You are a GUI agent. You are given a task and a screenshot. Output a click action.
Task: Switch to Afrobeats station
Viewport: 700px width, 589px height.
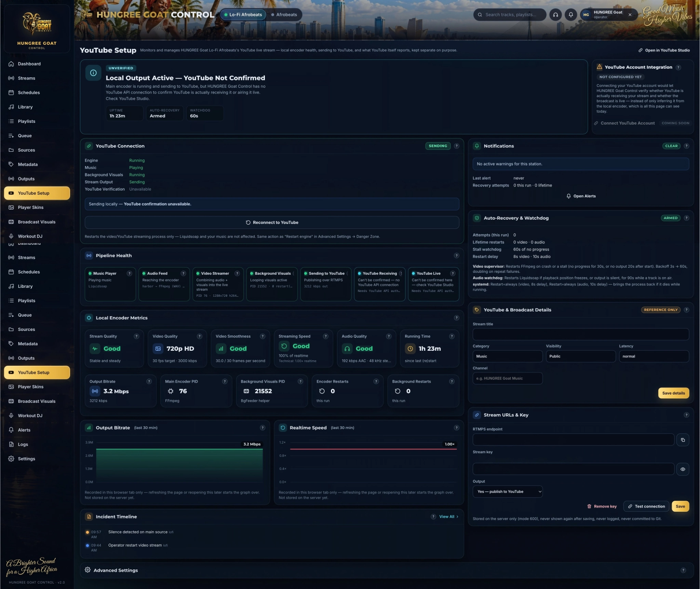284,15
